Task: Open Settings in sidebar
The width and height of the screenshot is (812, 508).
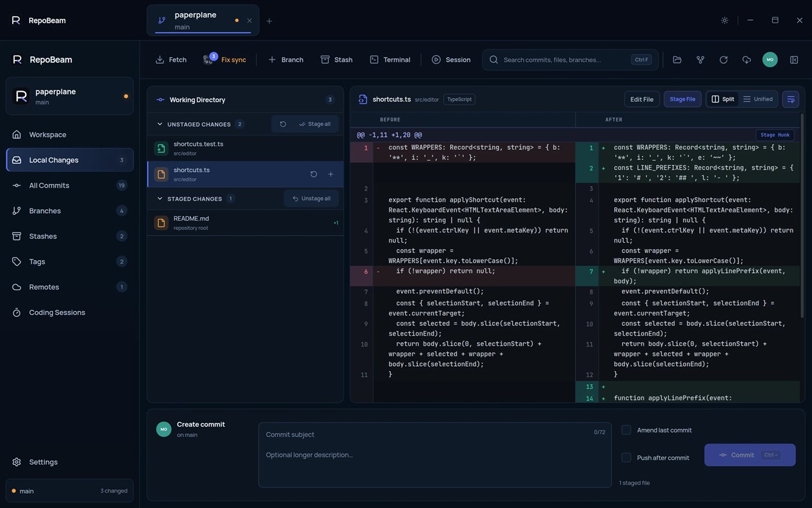Action: (70, 462)
